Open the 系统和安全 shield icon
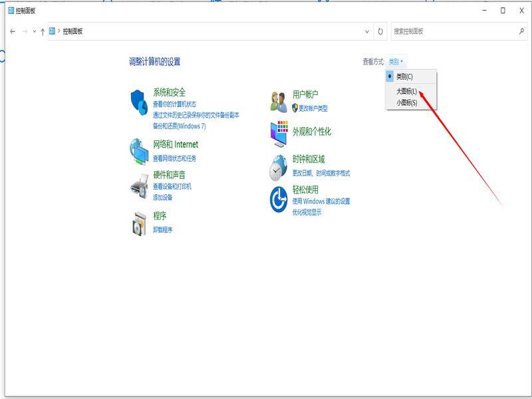Image resolution: width=532 pixels, height=399 pixels. coord(139,101)
